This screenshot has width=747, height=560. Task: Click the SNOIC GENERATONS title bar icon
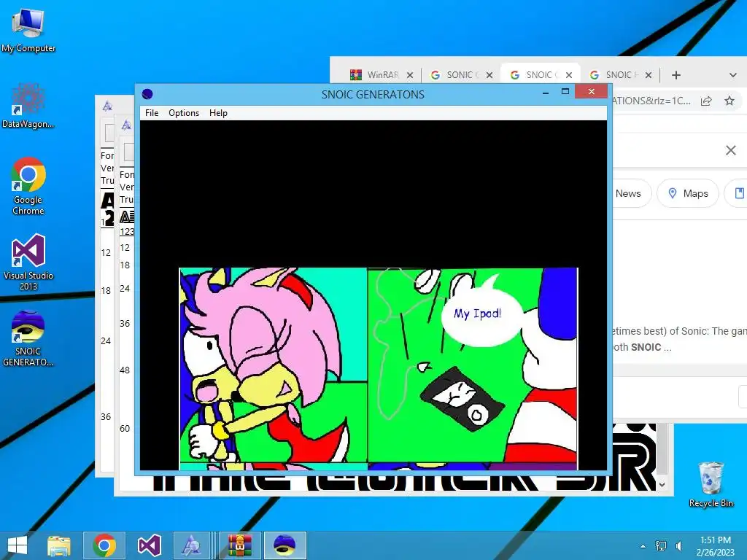(x=147, y=94)
